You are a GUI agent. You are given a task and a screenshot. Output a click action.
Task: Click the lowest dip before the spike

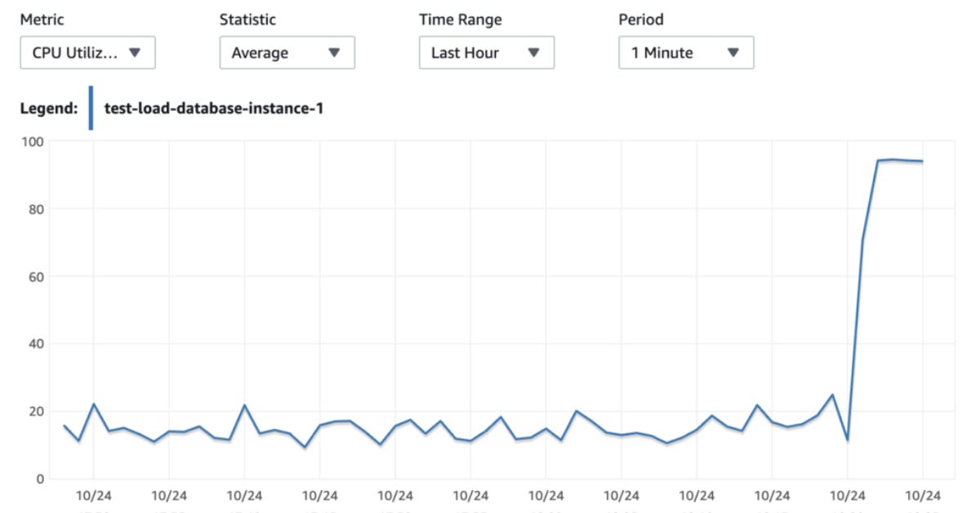[x=847, y=440]
